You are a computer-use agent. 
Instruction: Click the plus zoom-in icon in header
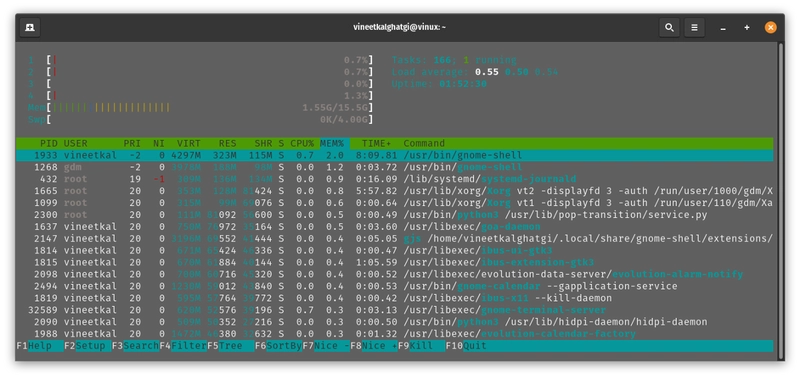(x=747, y=28)
